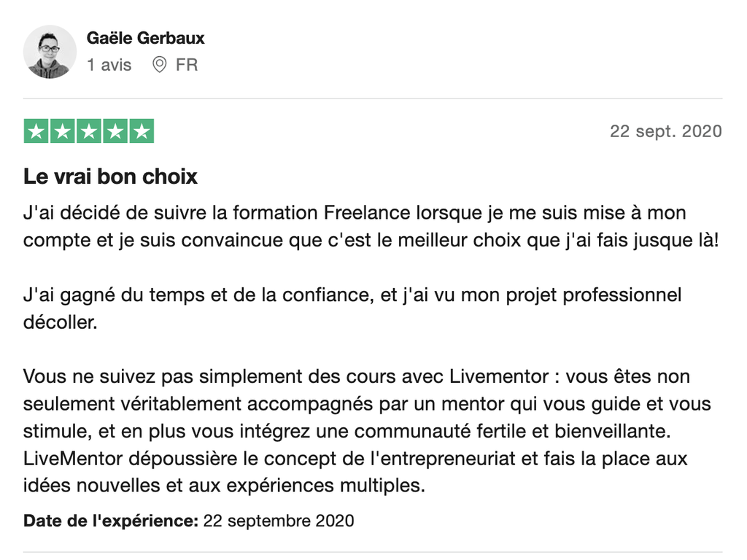Select the third green rating star
Viewport: 747px width, 560px height.
[88, 131]
